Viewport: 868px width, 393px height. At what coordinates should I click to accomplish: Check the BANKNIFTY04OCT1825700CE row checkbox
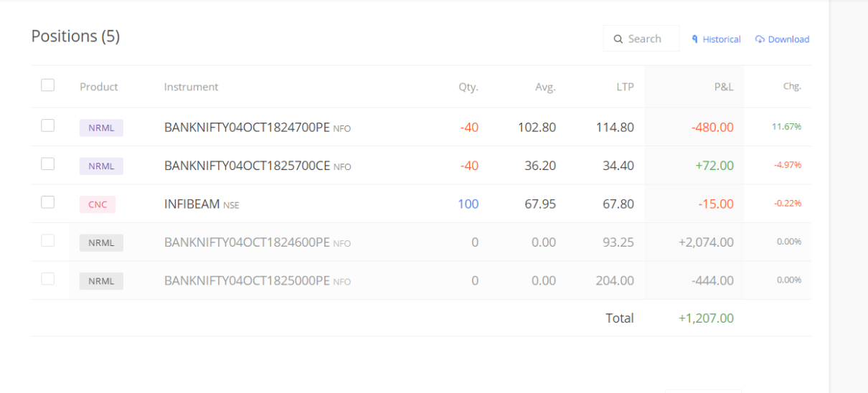(47, 164)
